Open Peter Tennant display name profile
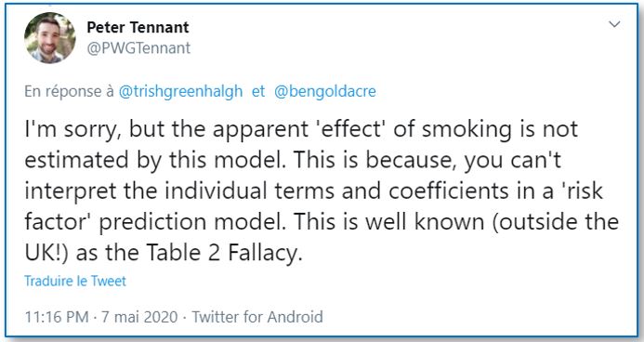 coord(138,28)
